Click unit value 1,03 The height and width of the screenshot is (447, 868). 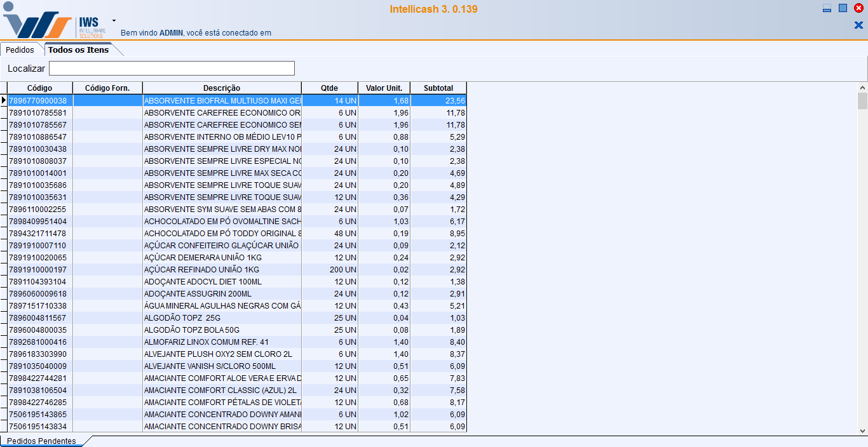point(384,221)
